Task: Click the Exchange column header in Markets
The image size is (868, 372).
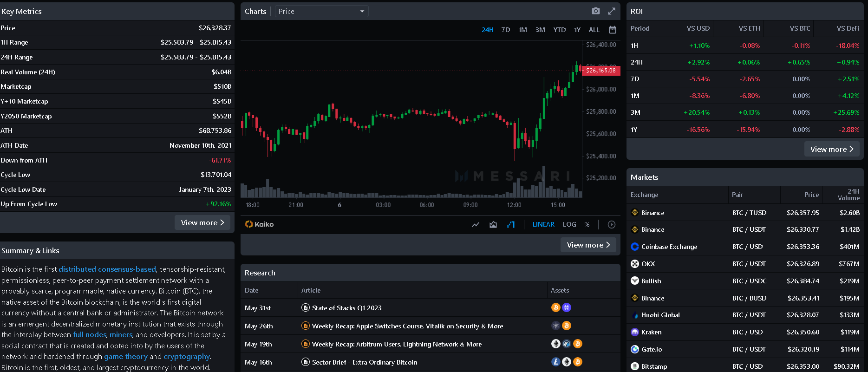Action: (644, 195)
